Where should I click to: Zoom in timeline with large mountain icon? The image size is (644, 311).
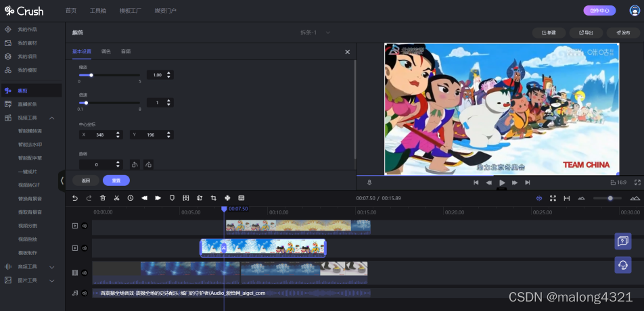click(635, 198)
